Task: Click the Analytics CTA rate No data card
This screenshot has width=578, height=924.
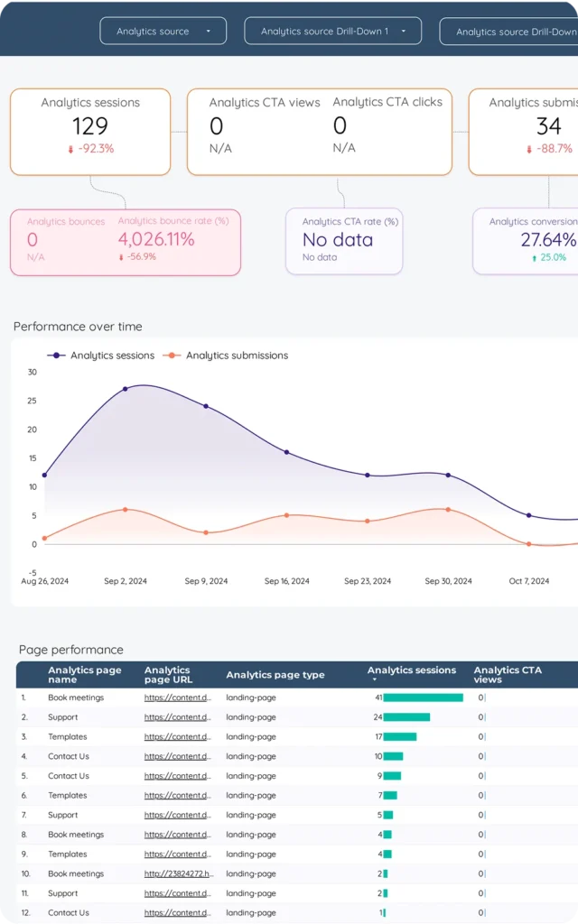Action: 344,241
